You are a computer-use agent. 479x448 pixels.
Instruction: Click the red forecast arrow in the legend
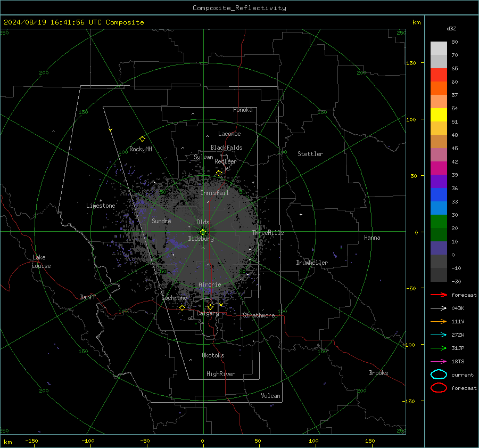439,295
